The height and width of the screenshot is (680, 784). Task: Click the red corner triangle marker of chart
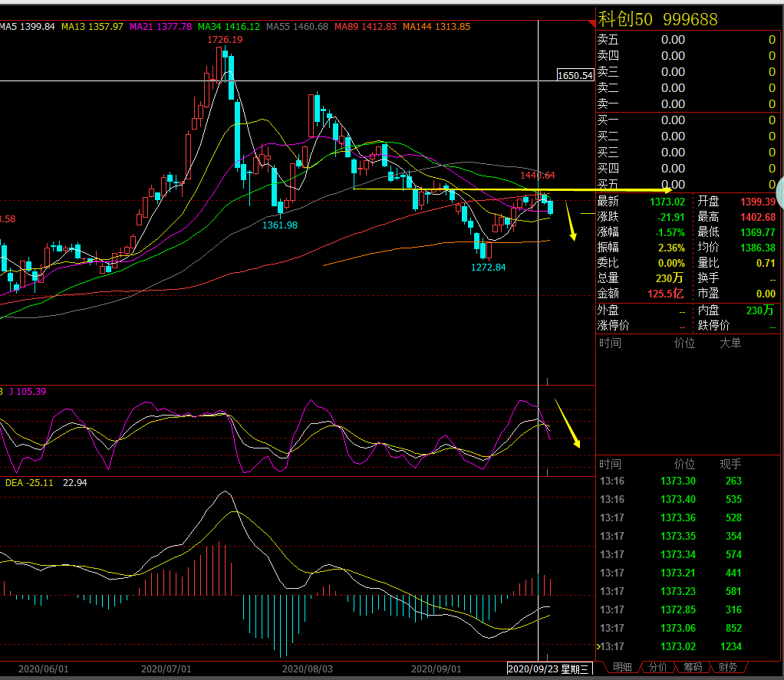pos(592,23)
